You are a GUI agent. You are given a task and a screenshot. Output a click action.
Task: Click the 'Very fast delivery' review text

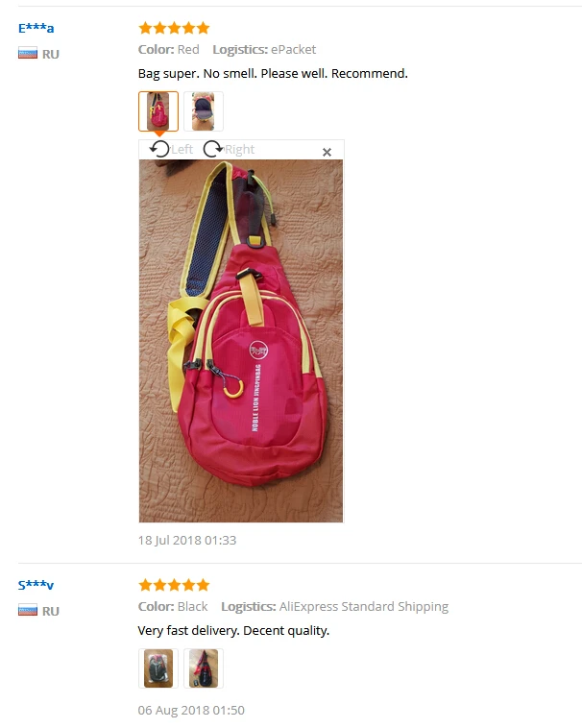pos(233,630)
